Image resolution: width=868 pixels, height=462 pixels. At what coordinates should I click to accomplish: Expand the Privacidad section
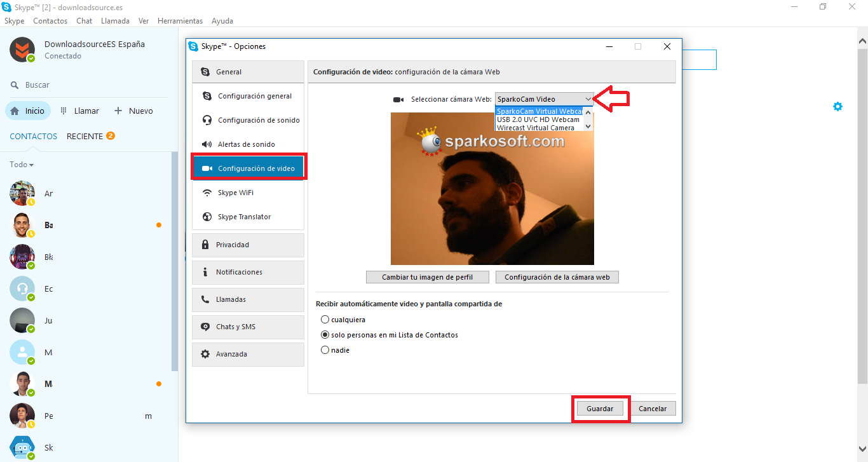(248, 245)
